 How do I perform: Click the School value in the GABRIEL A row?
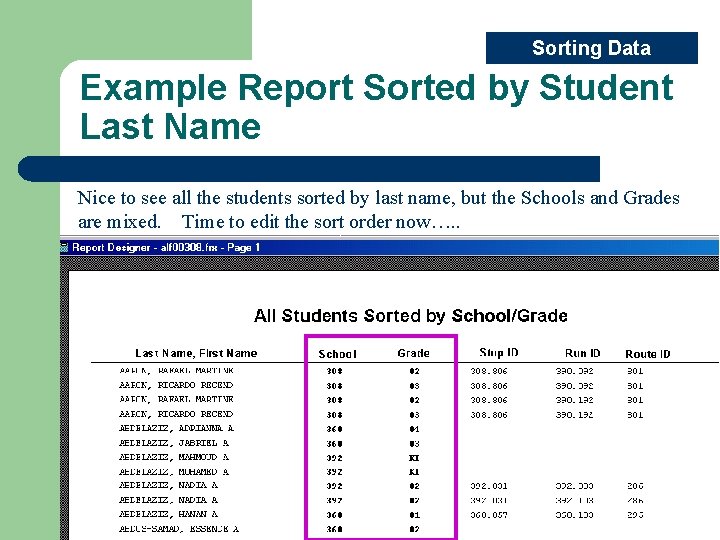334,444
